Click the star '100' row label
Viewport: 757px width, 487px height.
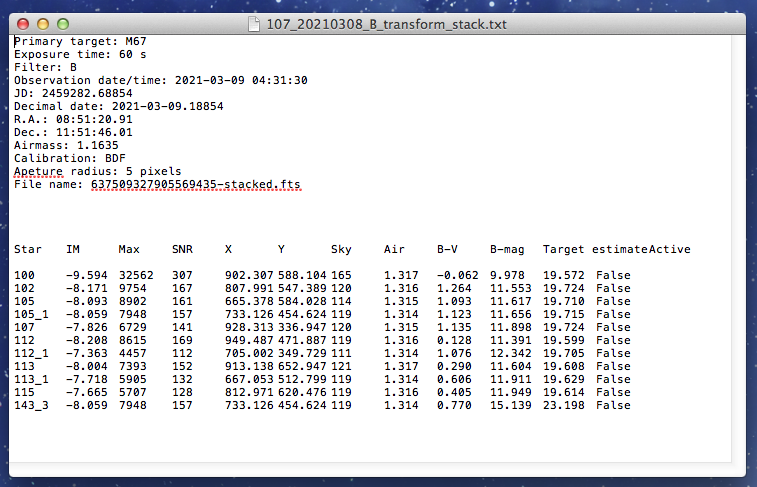coord(23,275)
